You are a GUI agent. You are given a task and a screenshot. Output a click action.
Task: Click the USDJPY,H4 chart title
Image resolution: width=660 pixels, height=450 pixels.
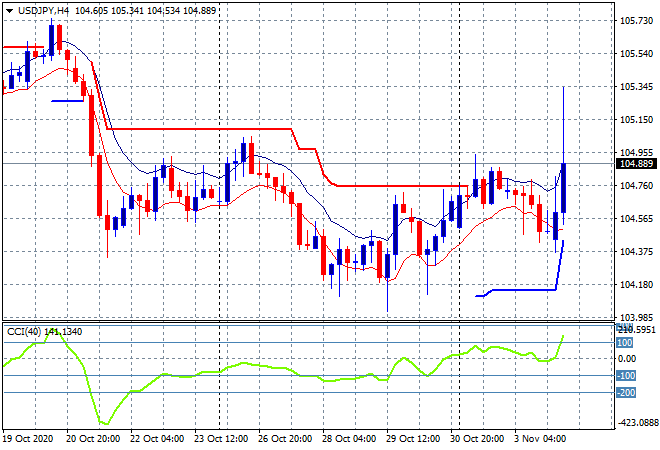click(43, 11)
